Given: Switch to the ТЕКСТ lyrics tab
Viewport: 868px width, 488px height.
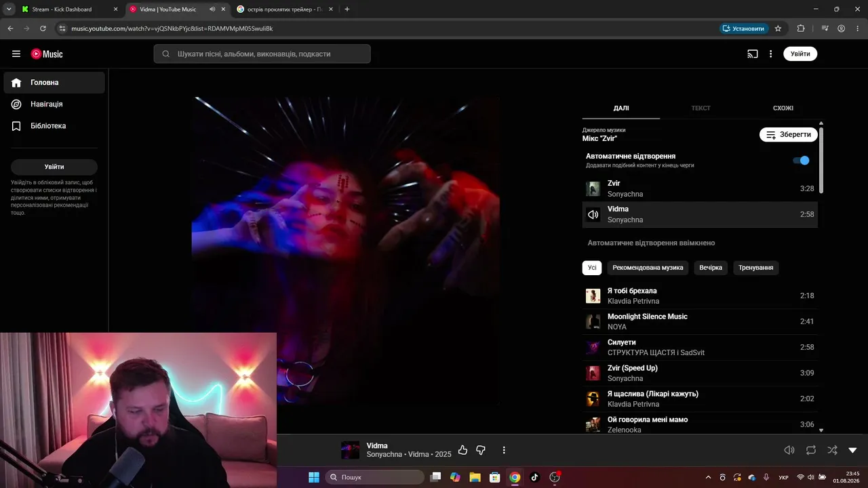Looking at the screenshot, I should click(701, 108).
